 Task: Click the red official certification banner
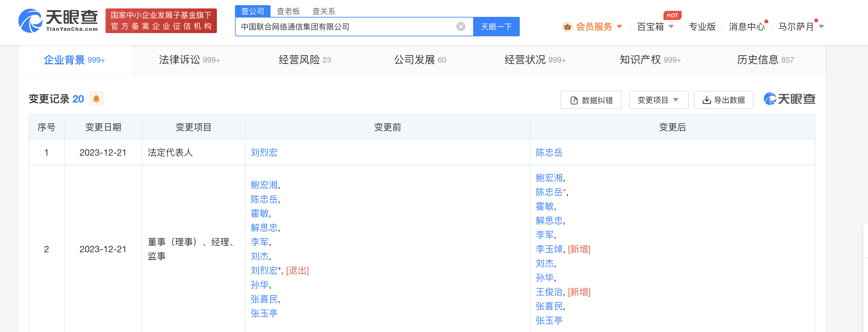pyautogui.click(x=161, y=21)
